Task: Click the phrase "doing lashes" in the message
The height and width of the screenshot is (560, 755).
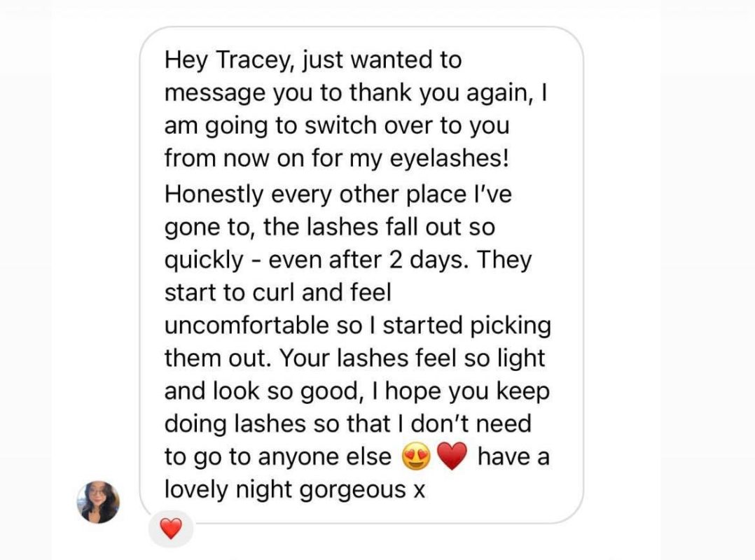Action: click(235, 424)
